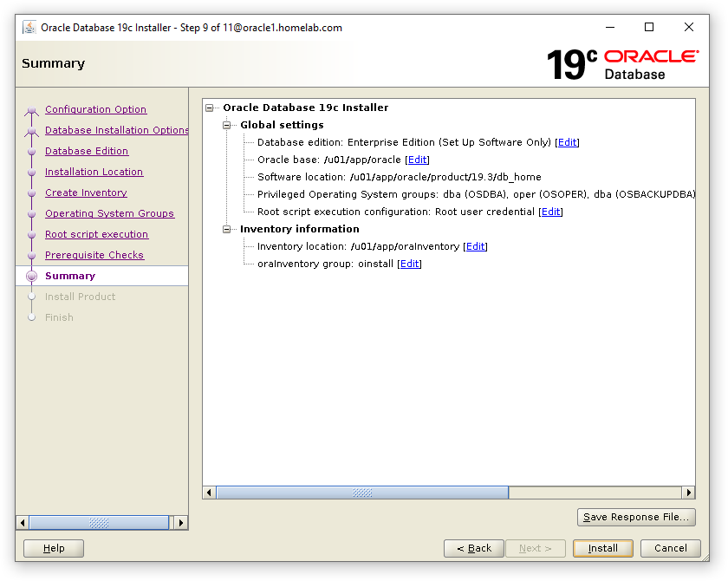Image resolution: width=728 pixels, height=581 pixels.
Task: Click the right arrow of summary scrollbar
Action: (688, 493)
